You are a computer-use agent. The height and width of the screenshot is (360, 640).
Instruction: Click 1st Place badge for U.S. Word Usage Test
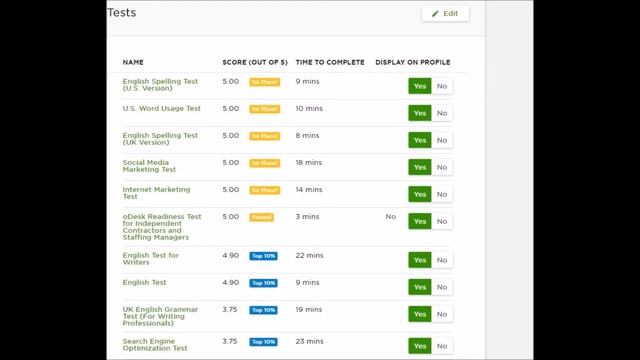tap(264, 109)
